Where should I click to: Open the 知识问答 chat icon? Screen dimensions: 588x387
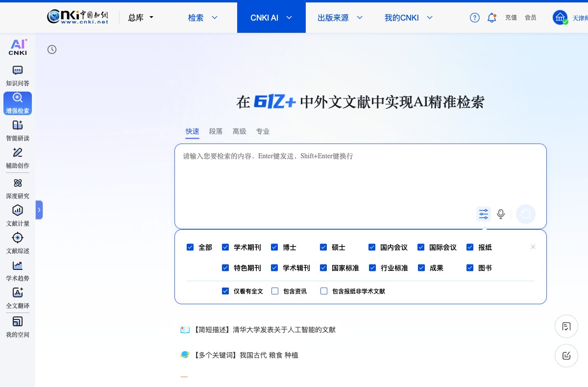click(18, 70)
